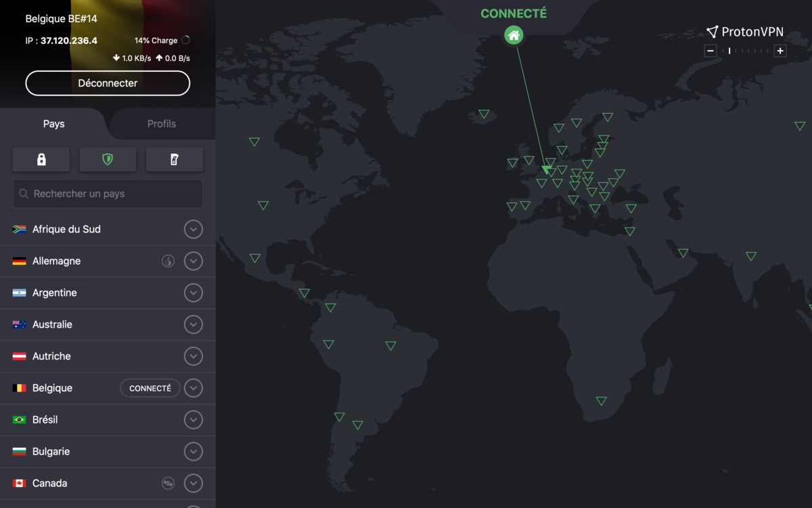Screen dimensions: 812x508
Task: Select the Argentine country name
Action: coord(55,293)
